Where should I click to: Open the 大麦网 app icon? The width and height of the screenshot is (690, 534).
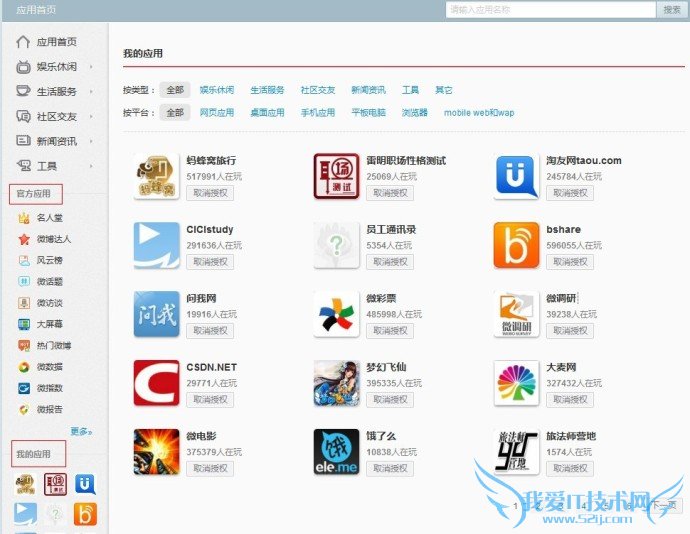pyautogui.click(x=516, y=383)
